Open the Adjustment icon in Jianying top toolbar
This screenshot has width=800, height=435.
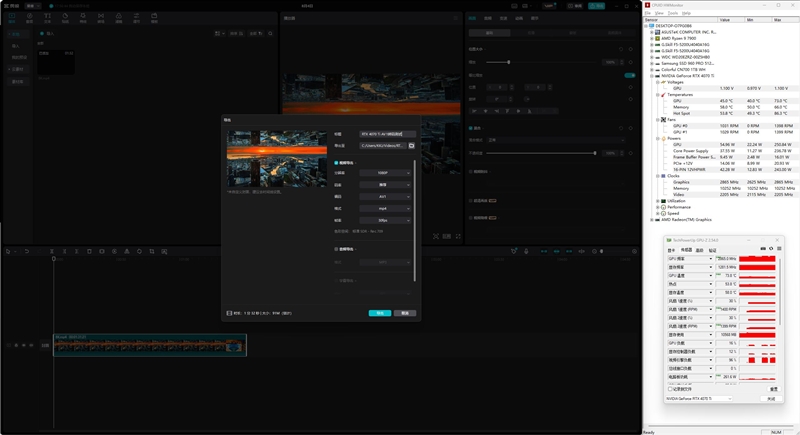click(x=136, y=18)
